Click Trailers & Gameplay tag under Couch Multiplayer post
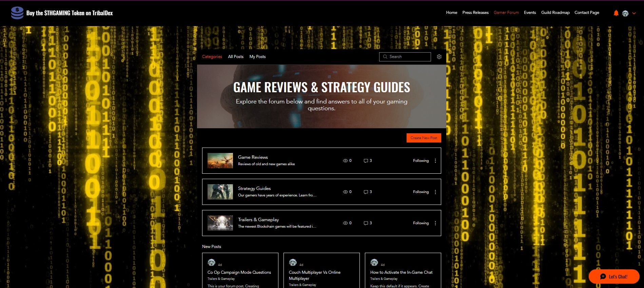Screen dimensions: 644x288 (303, 285)
